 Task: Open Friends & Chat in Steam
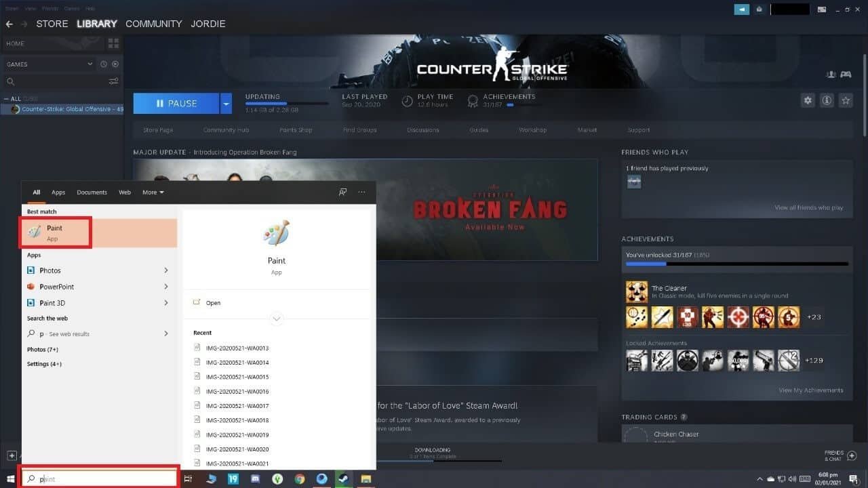840,455
